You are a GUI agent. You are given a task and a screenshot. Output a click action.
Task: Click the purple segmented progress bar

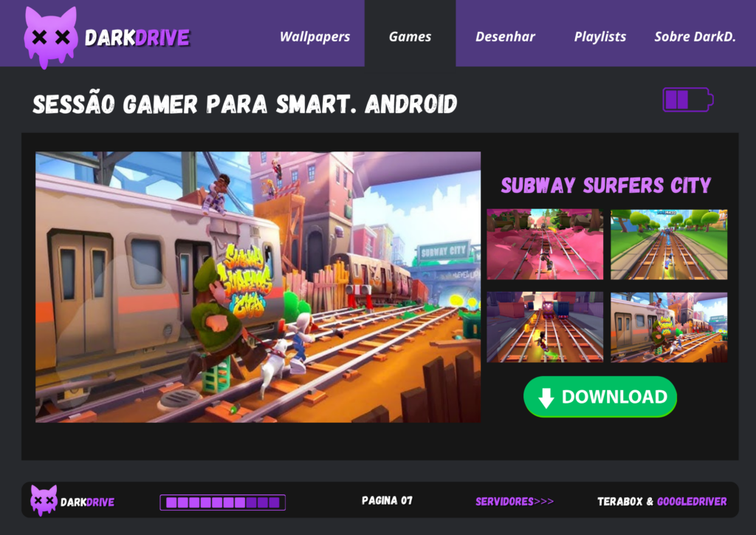pos(223,502)
